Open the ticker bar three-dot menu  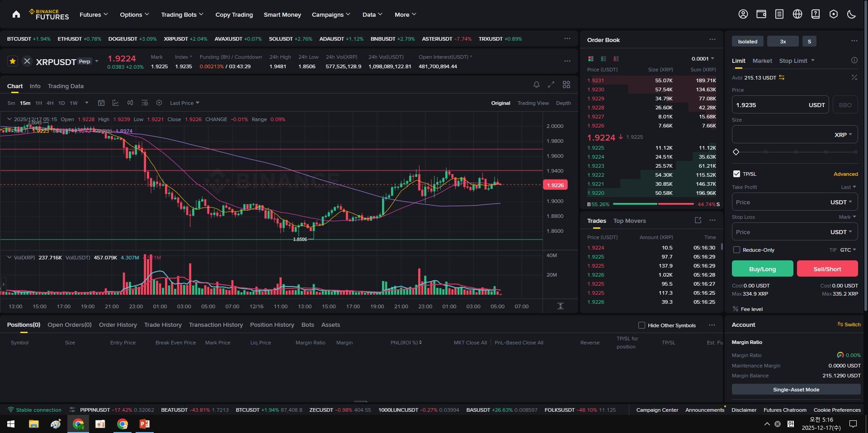pyautogui.click(x=567, y=38)
